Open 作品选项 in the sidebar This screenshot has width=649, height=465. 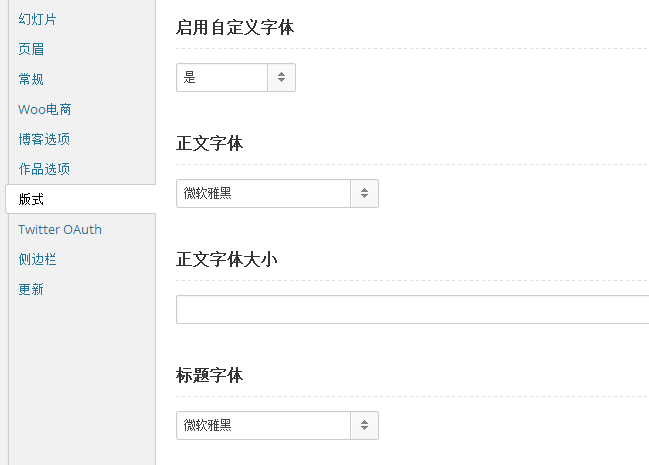(x=44, y=169)
